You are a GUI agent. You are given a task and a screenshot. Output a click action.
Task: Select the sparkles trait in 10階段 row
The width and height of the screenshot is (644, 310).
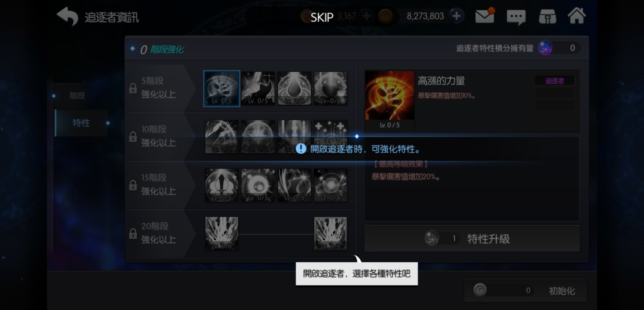tap(331, 137)
